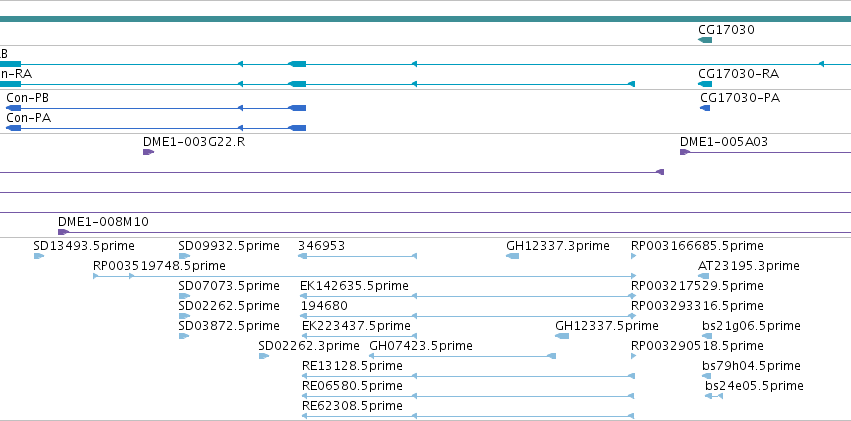
Task: Select the DME1-005A03 label
Action: click(x=724, y=142)
